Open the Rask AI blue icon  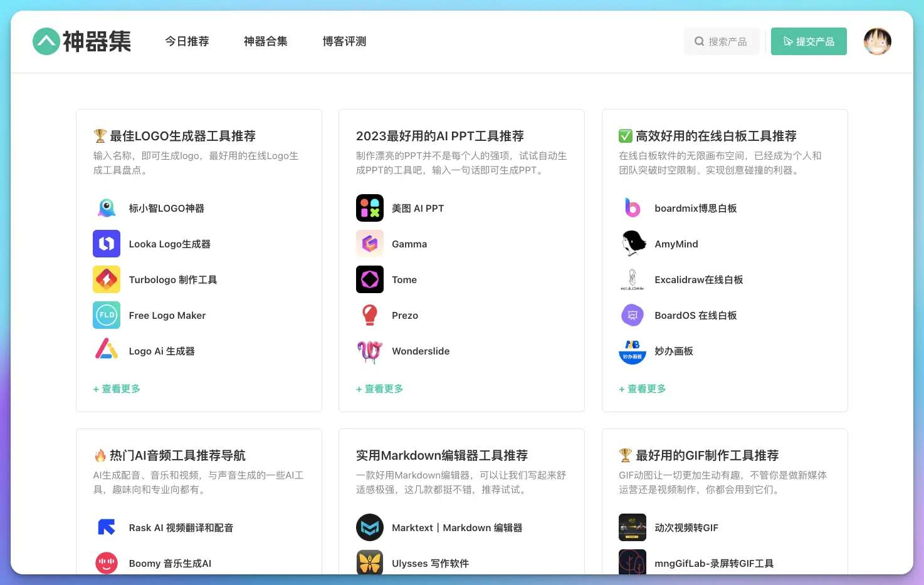click(x=107, y=527)
